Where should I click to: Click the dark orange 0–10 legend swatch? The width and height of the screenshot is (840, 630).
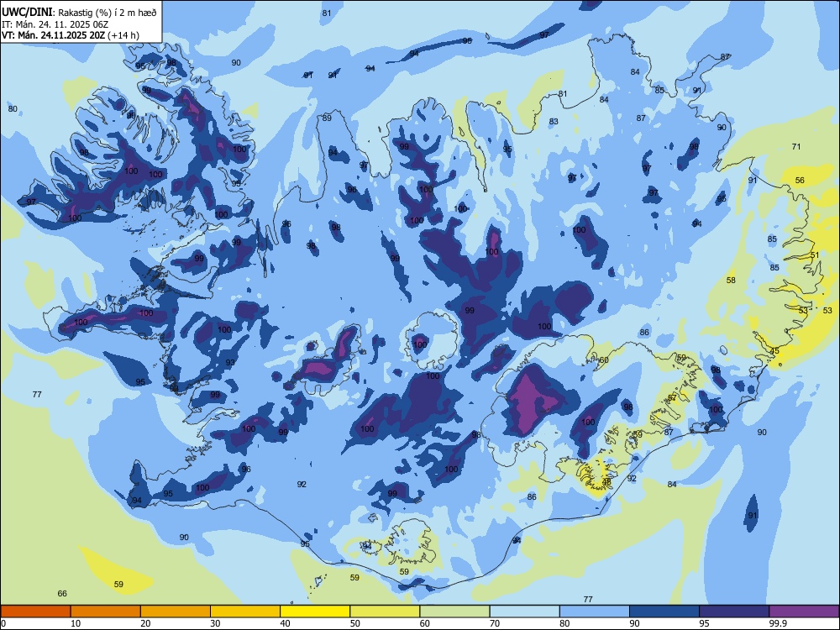35,612
